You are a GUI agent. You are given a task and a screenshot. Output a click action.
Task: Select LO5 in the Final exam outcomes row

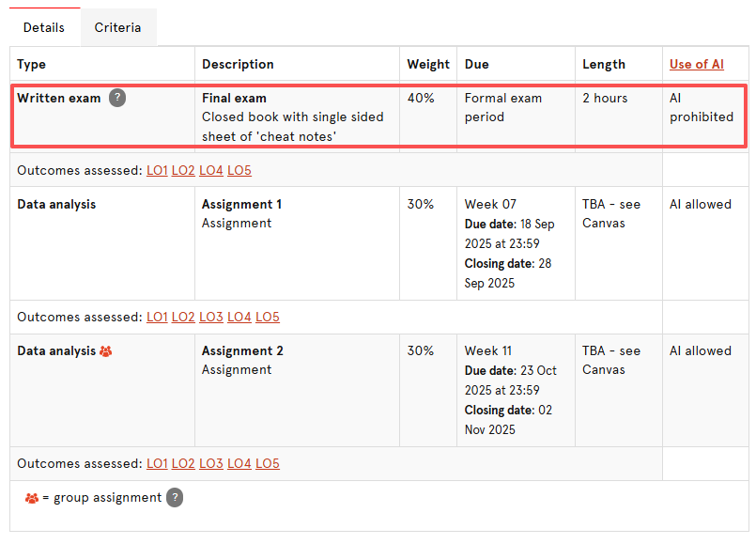[x=239, y=170]
